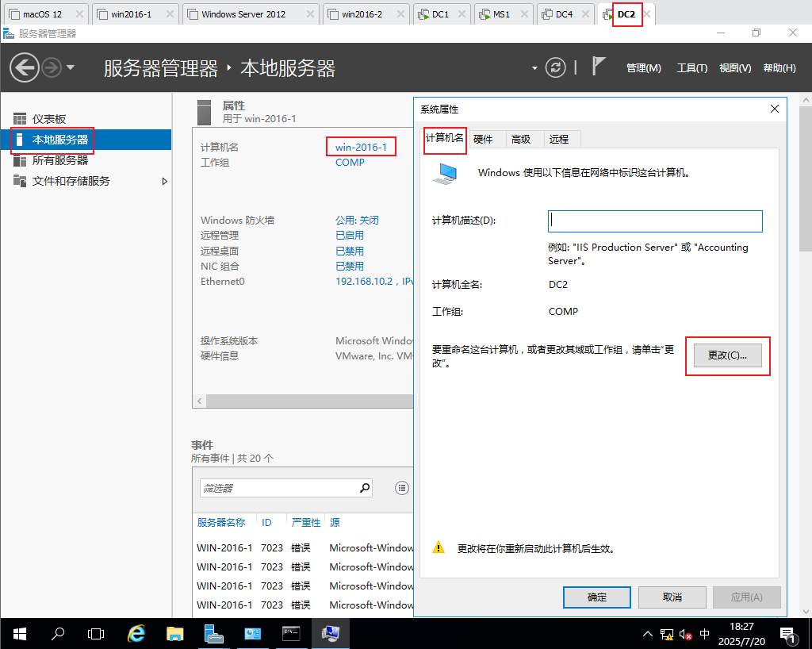Image resolution: width=812 pixels, height=649 pixels.
Task: Close the DC1 VM tab
Action: 462,14
